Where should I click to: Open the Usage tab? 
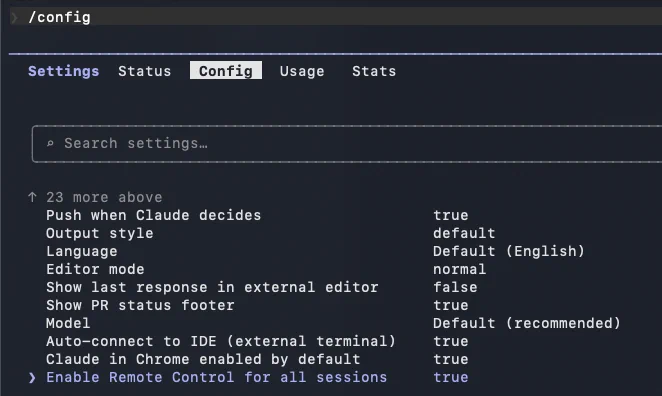[302, 71]
